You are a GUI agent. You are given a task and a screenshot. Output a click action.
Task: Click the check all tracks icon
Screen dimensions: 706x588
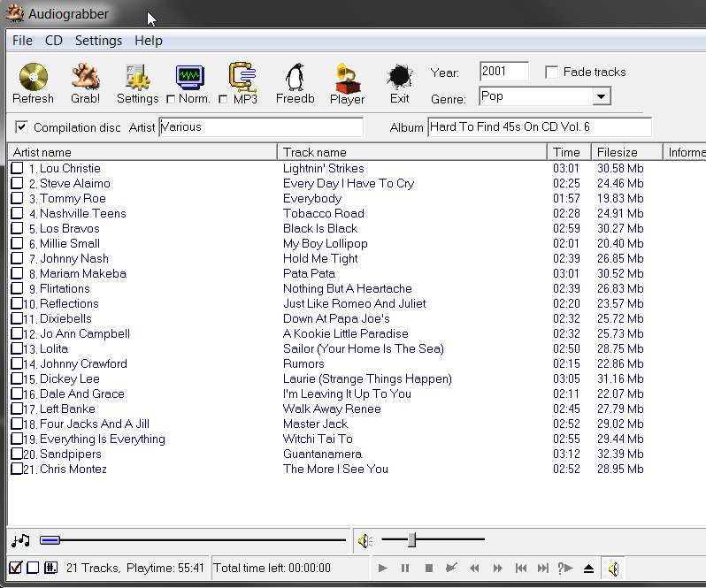(15, 568)
